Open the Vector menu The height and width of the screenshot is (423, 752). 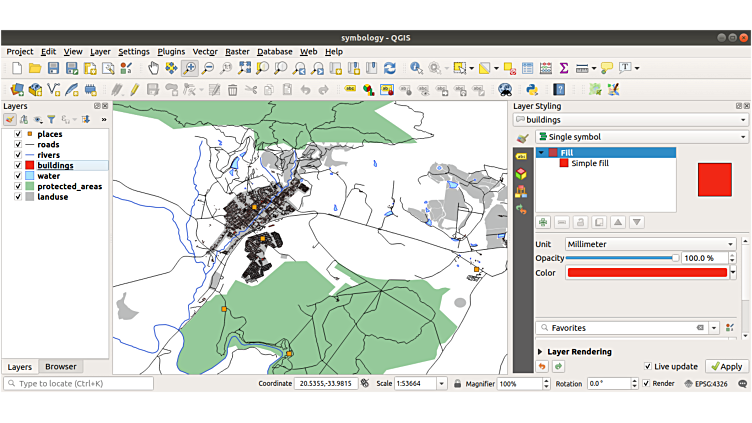tap(205, 51)
